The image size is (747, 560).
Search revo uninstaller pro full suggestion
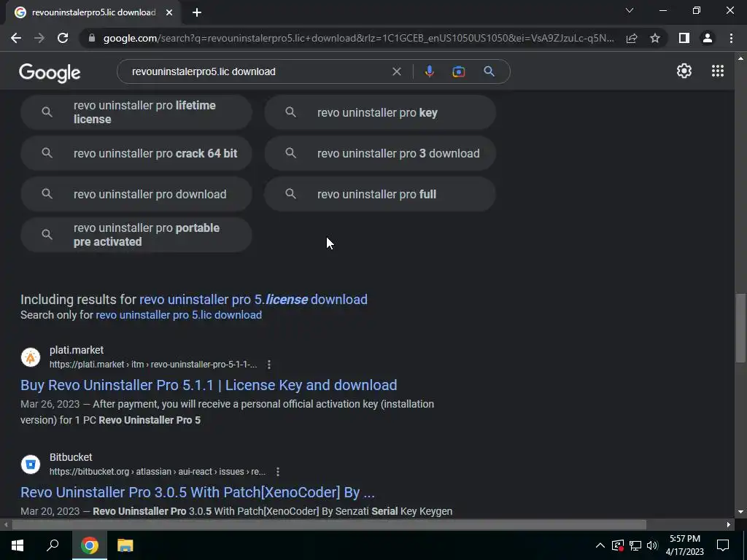[x=380, y=194]
